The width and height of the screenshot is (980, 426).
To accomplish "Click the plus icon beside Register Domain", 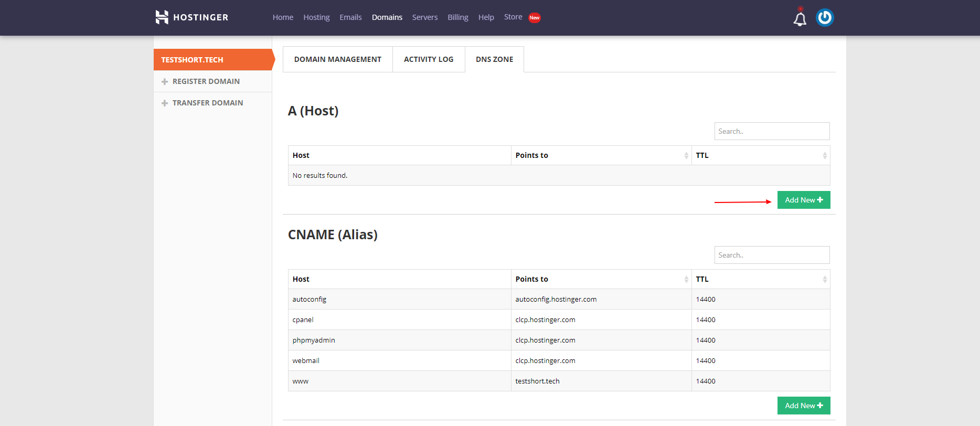I will click(165, 82).
